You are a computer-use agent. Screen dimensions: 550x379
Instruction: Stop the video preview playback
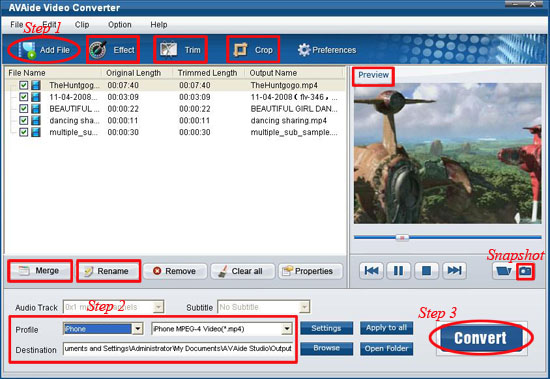pyautogui.click(x=426, y=271)
